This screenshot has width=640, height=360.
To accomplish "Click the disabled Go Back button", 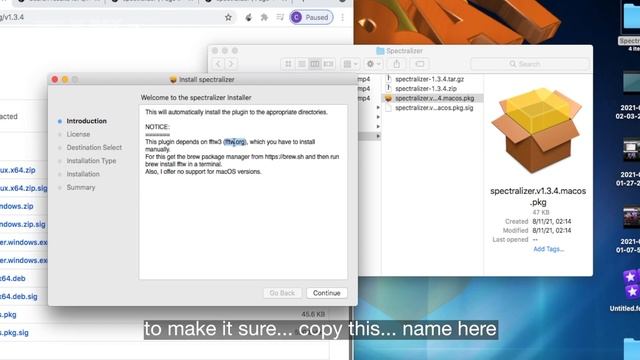I will 282,293.
